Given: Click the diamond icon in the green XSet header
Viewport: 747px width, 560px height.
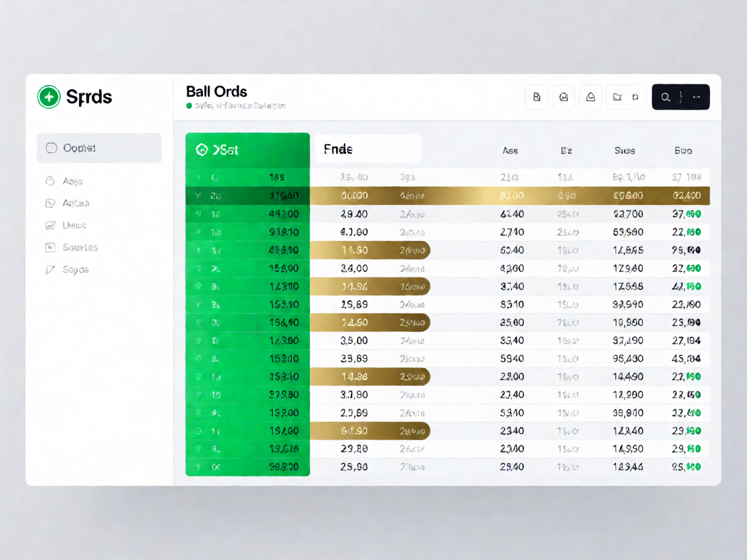Looking at the screenshot, I should 202,150.
